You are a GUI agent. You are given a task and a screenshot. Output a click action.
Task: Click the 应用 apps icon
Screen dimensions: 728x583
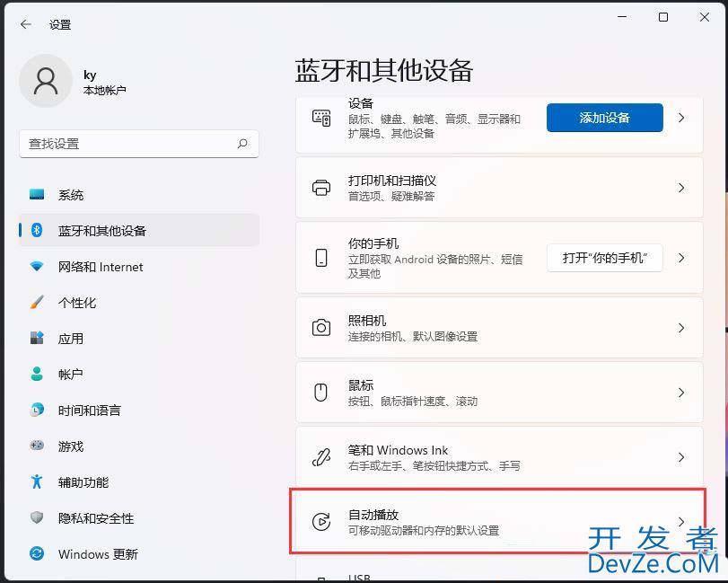[37, 338]
